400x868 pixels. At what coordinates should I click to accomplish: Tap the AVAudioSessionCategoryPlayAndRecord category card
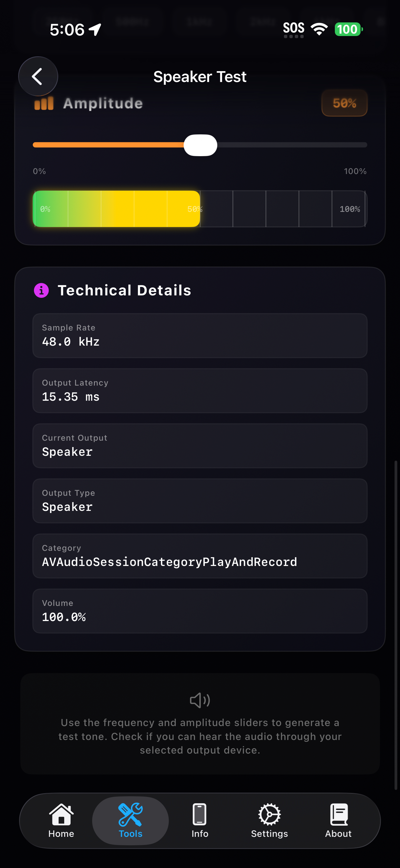click(200, 556)
